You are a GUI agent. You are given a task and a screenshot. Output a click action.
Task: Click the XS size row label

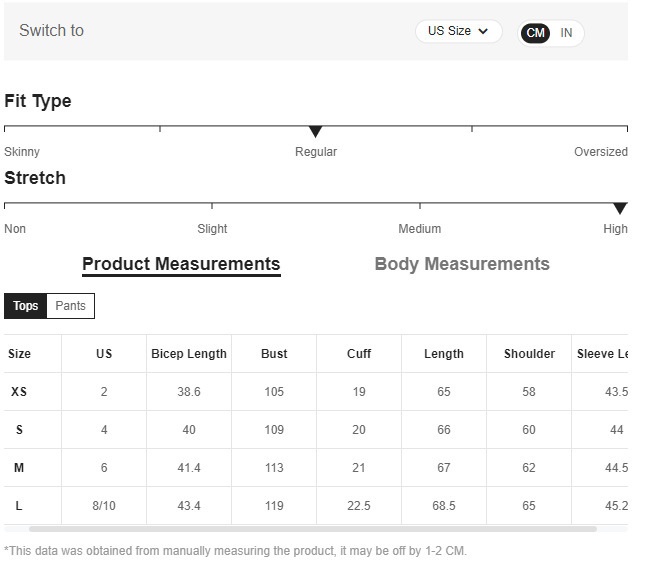pos(19,392)
